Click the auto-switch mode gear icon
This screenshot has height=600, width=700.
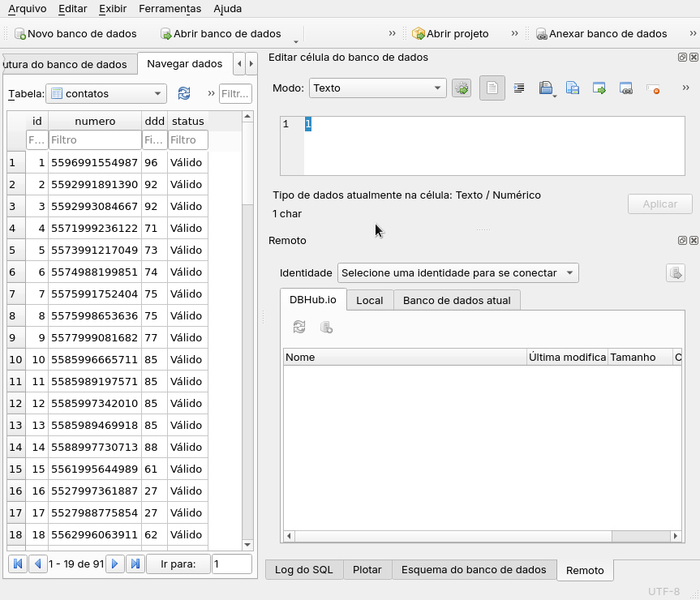pyautogui.click(x=462, y=88)
